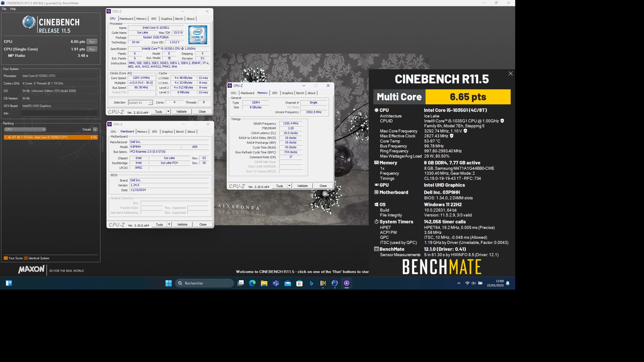
Task: Open the Windows Start menu
Action: (x=169, y=283)
